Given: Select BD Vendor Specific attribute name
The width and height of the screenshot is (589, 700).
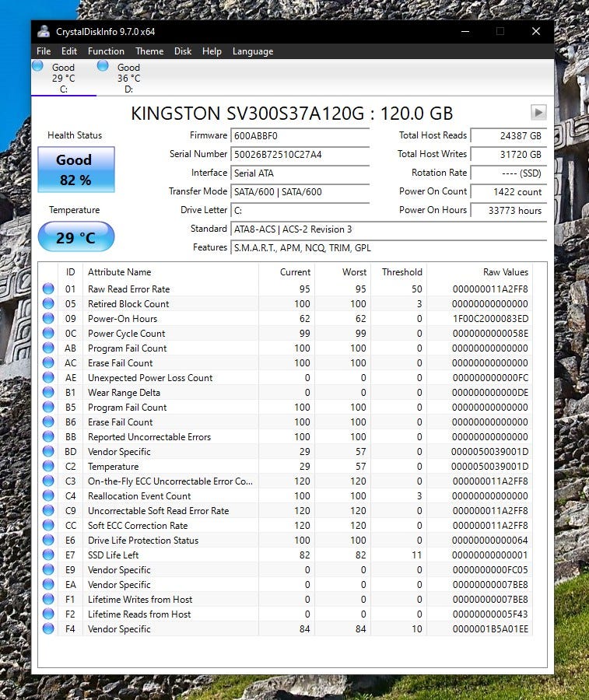Looking at the screenshot, I should point(119,452).
